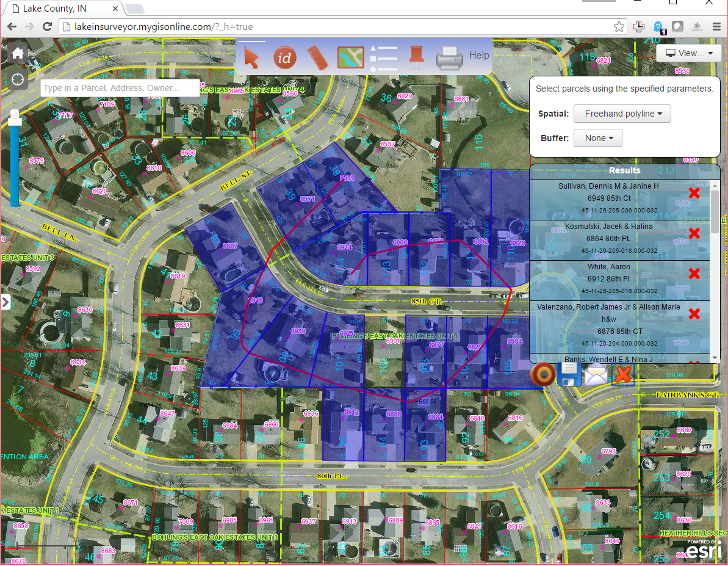
Task: Click the browser address bar URL
Action: tap(164, 26)
